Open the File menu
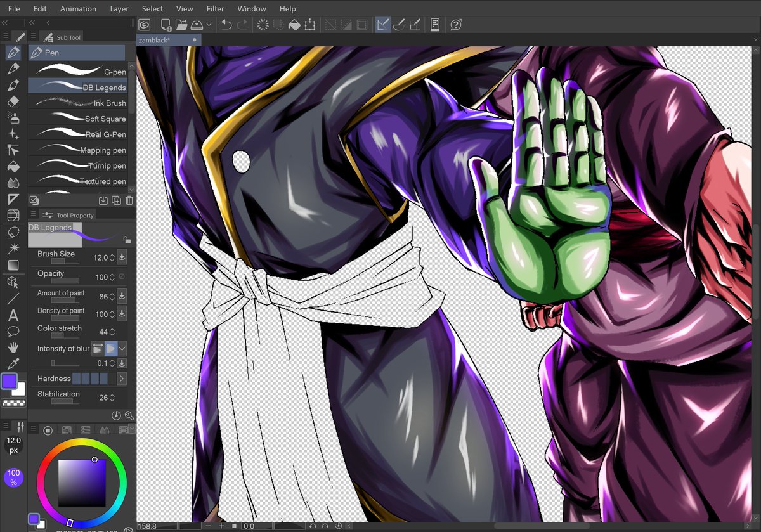The image size is (761, 532). click(14, 9)
